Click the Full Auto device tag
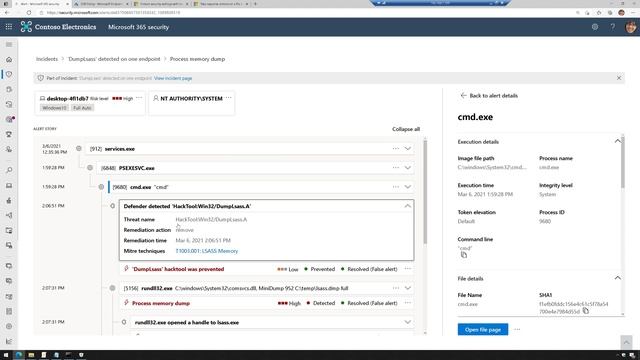Viewport: 640px width, 360px height. [x=82, y=108]
